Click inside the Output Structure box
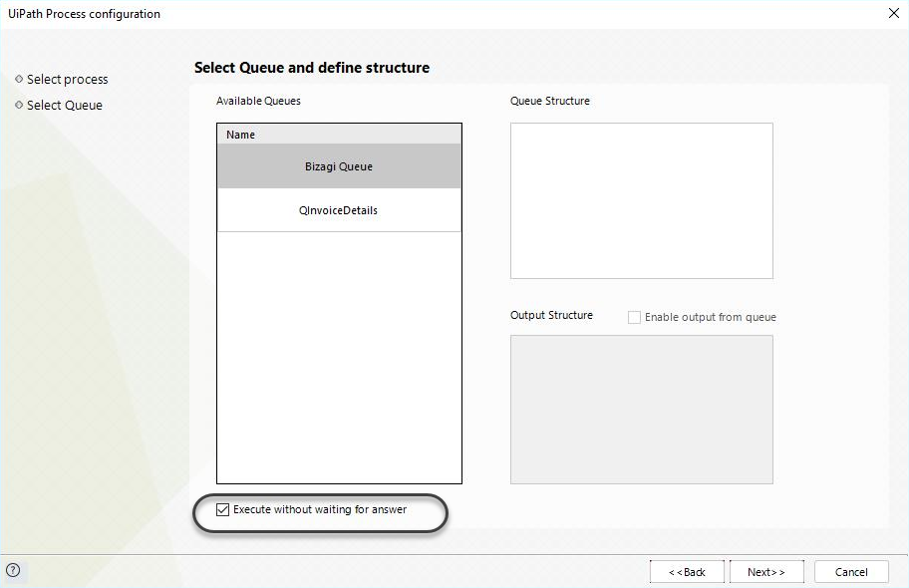Image resolution: width=909 pixels, height=588 pixels. 642,410
